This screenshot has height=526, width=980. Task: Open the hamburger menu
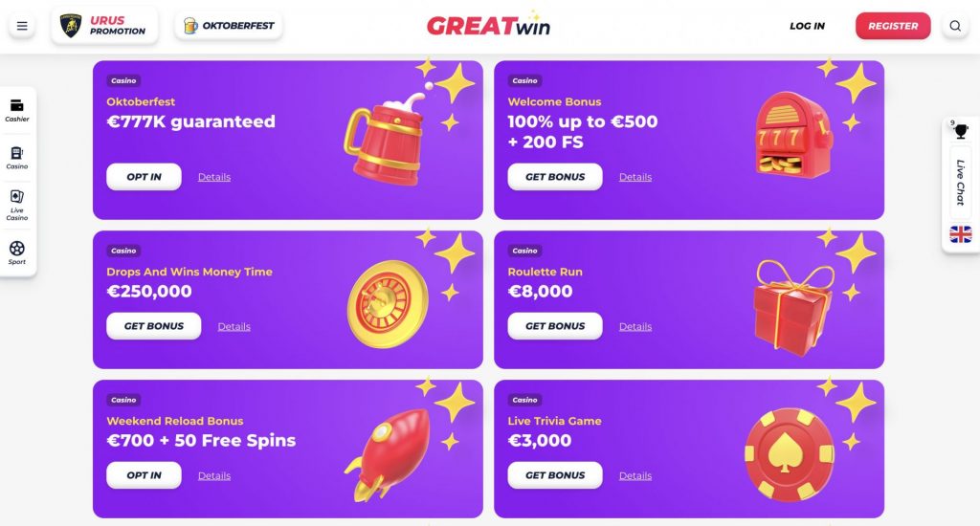(x=22, y=26)
